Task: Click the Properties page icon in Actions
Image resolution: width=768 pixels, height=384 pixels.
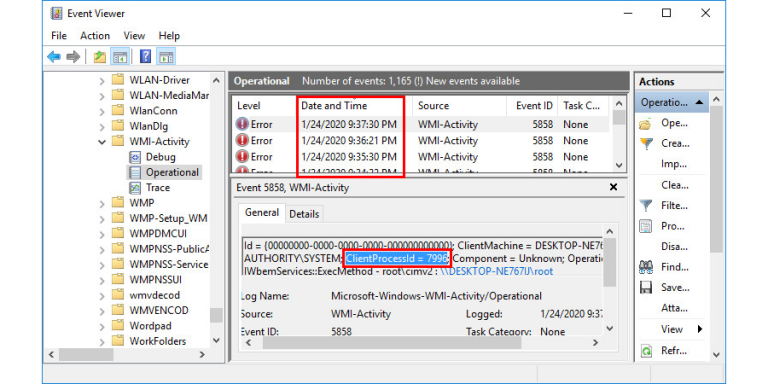Action: click(x=646, y=226)
